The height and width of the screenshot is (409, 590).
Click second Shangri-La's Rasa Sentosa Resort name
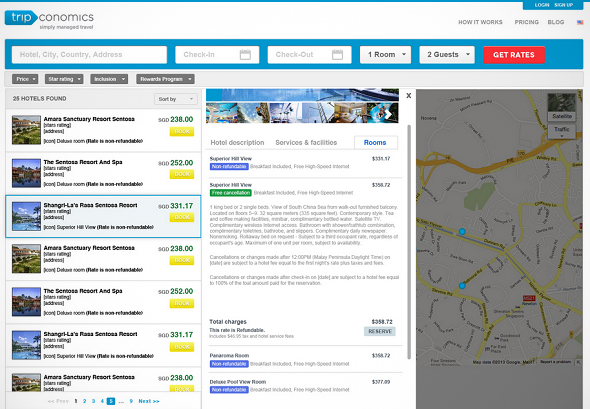(90, 334)
